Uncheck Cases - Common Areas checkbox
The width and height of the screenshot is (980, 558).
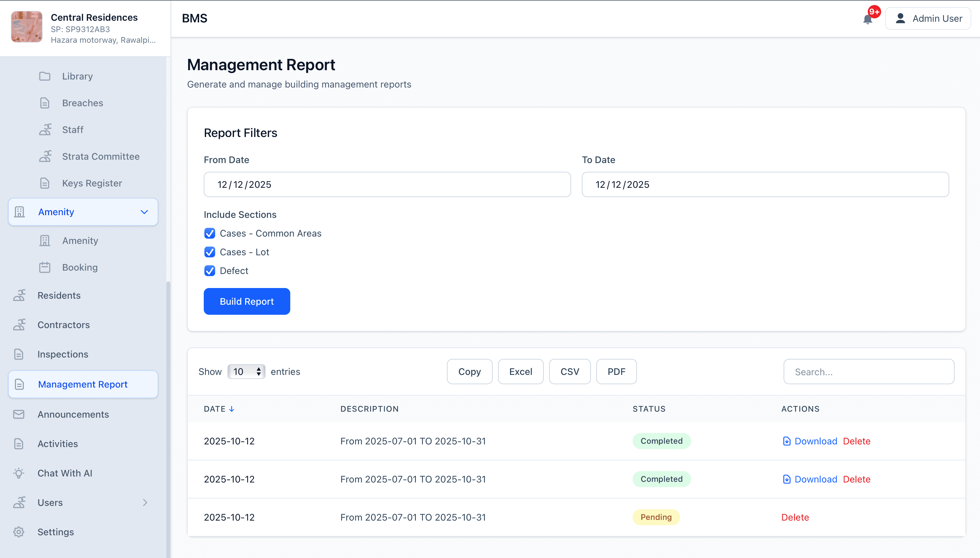pos(209,234)
